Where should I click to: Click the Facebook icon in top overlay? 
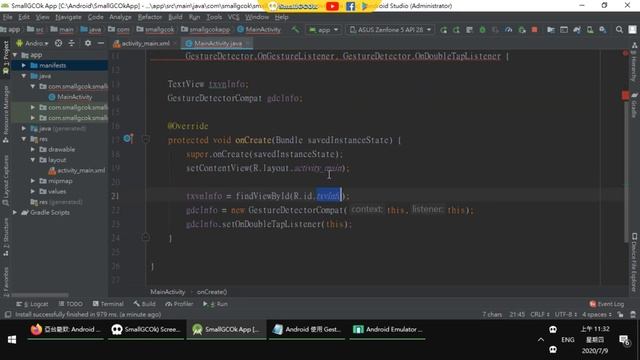350,6
